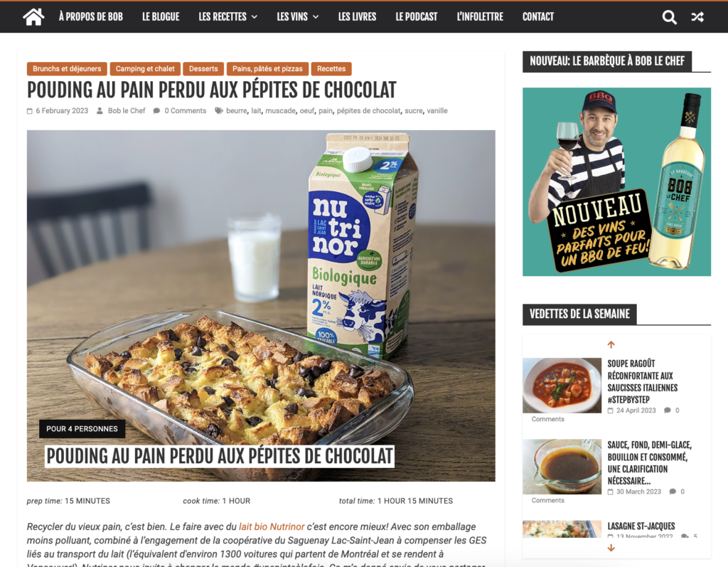Open the Le Blogue menu item

pyautogui.click(x=161, y=17)
